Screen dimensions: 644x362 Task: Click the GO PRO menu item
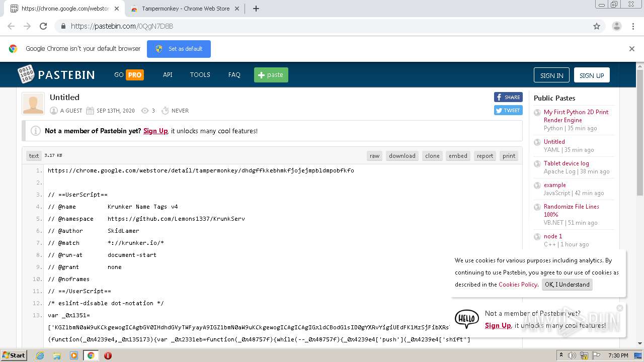pyautogui.click(x=129, y=75)
